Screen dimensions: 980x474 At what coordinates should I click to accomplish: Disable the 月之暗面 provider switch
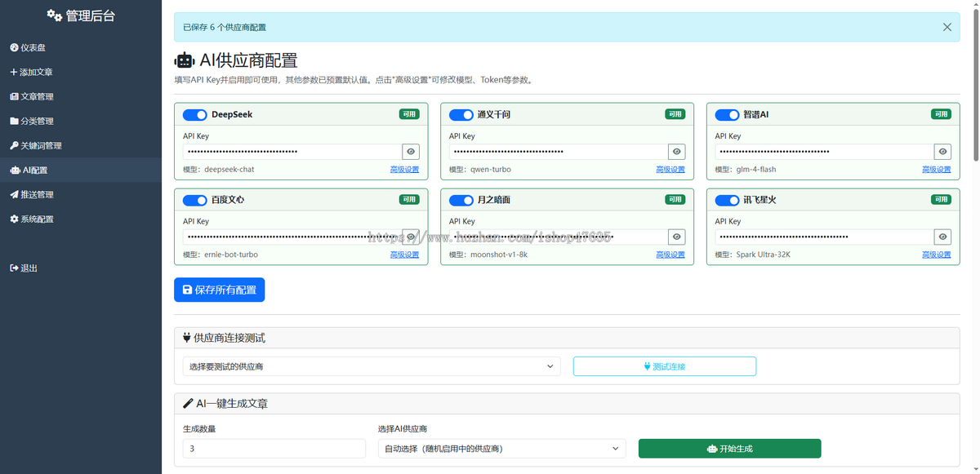coord(461,200)
